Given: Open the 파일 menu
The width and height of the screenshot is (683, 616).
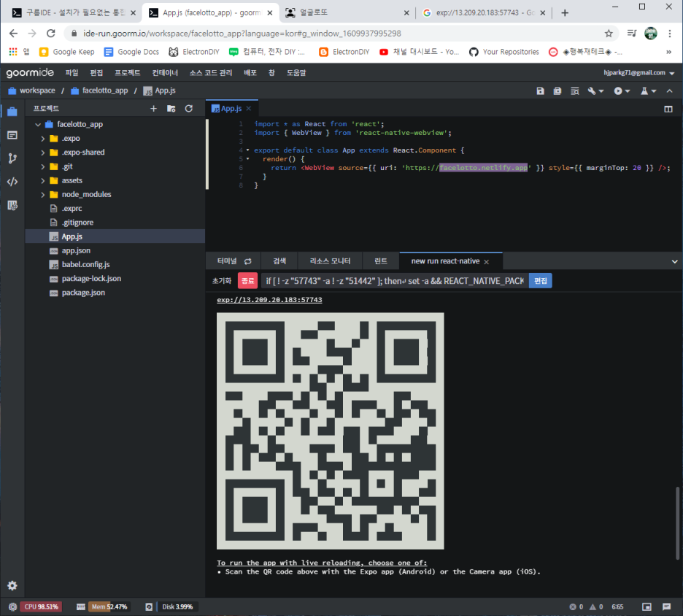Looking at the screenshot, I should [72, 73].
